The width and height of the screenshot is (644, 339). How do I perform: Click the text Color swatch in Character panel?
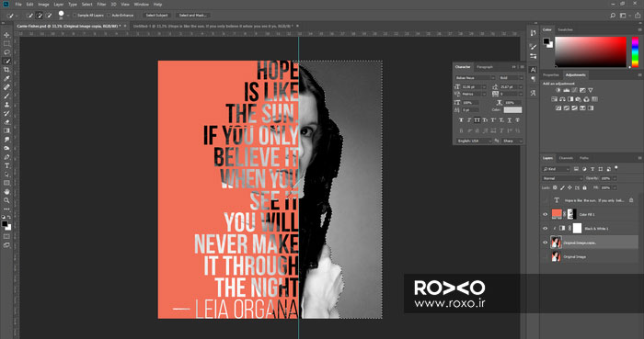pos(512,110)
